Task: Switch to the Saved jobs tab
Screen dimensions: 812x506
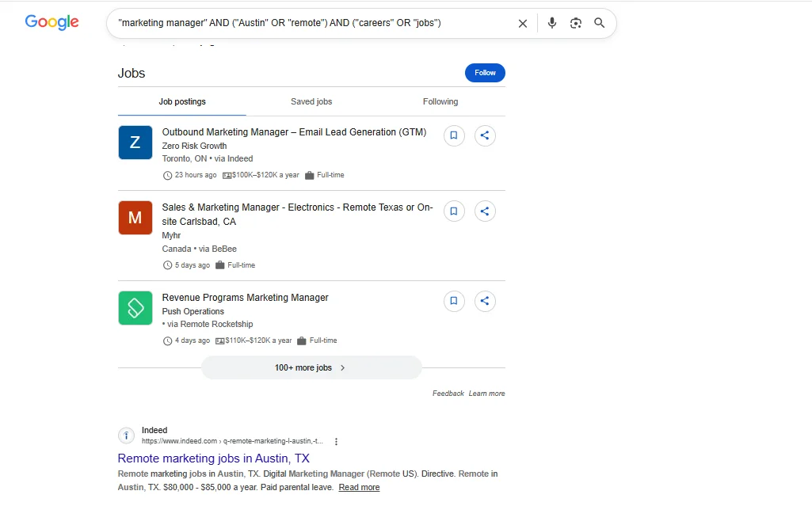Action: click(311, 101)
